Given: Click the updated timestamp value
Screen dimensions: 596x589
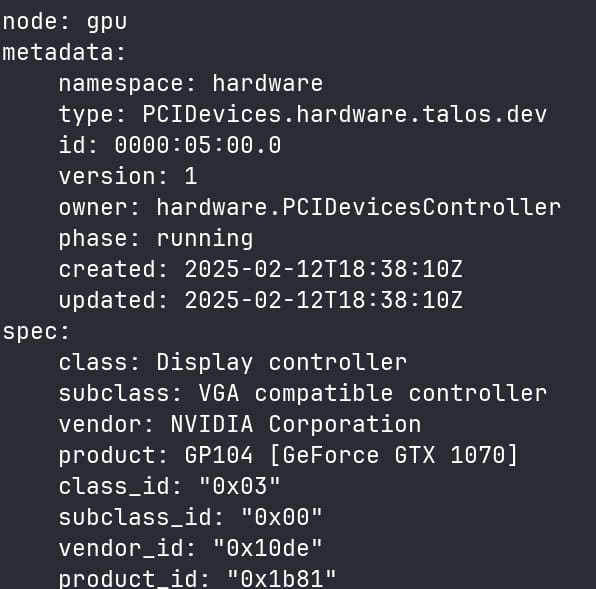Looking at the screenshot, I should coord(323,300).
